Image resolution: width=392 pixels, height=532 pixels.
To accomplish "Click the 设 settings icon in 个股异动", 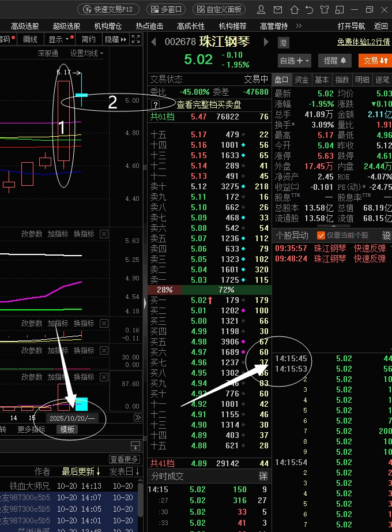I will point(387,235).
